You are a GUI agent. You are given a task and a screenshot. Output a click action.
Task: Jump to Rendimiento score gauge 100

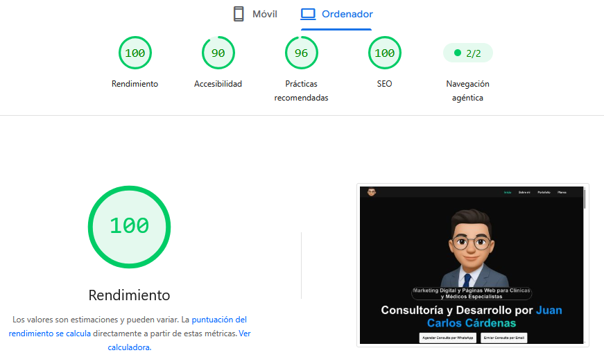click(x=135, y=53)
